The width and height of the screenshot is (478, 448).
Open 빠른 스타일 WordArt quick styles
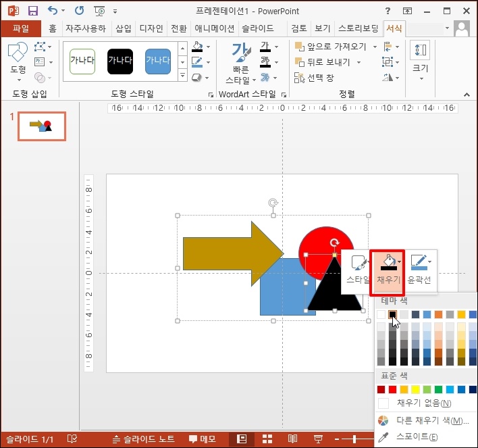tap(241, 63)
